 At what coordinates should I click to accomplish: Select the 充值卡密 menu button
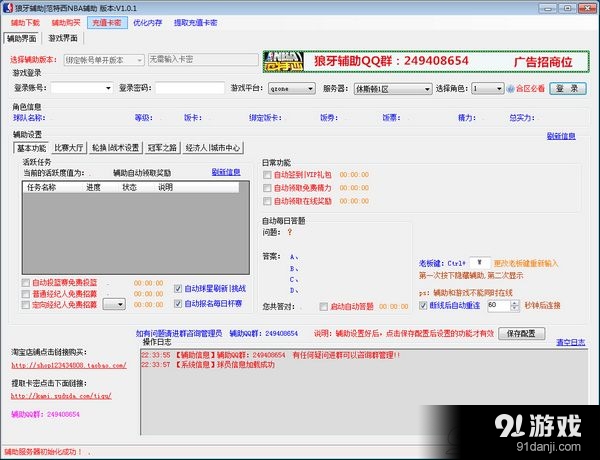[x=107, y=23]
